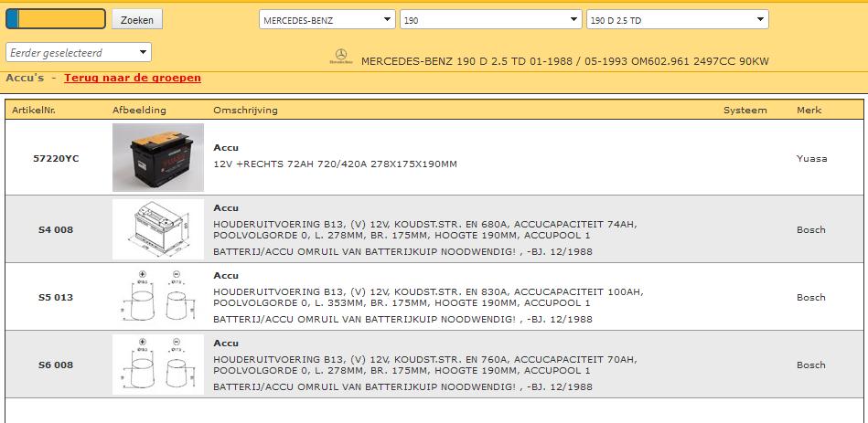Click the Systeem column header
This screenshot has width=868, height=423.
pyautogui.click(x=745, y=110)
